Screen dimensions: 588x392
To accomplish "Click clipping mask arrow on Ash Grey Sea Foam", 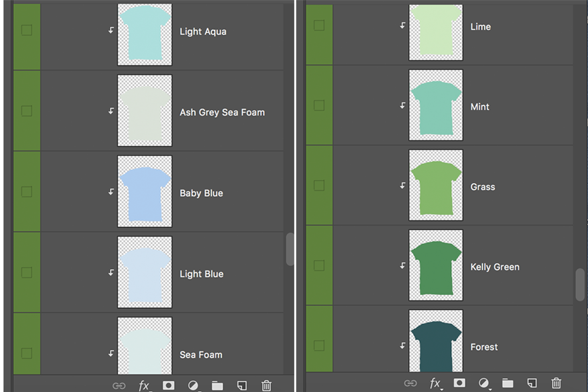I will (111, 111).
